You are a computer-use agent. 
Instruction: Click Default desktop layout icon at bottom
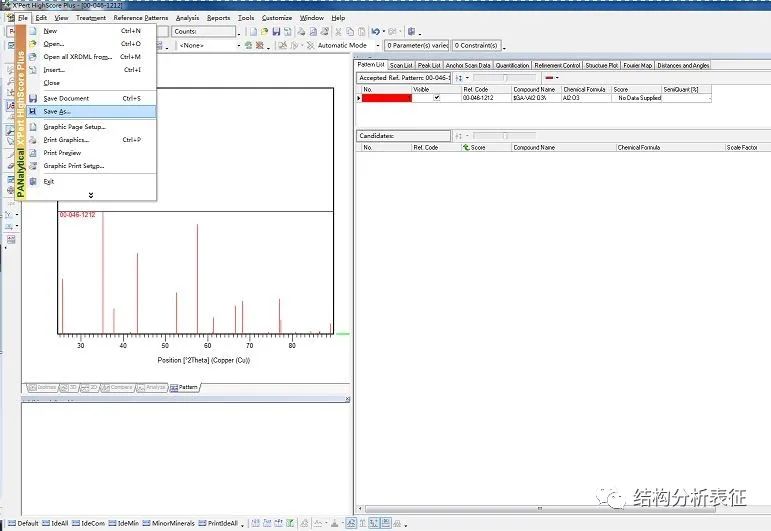click(12, 523)
